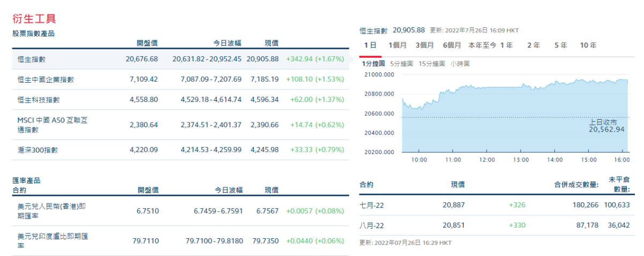Screen dimensions: 644x256
Task: Switch chart to 3個月 range
Action: [425, 45]
